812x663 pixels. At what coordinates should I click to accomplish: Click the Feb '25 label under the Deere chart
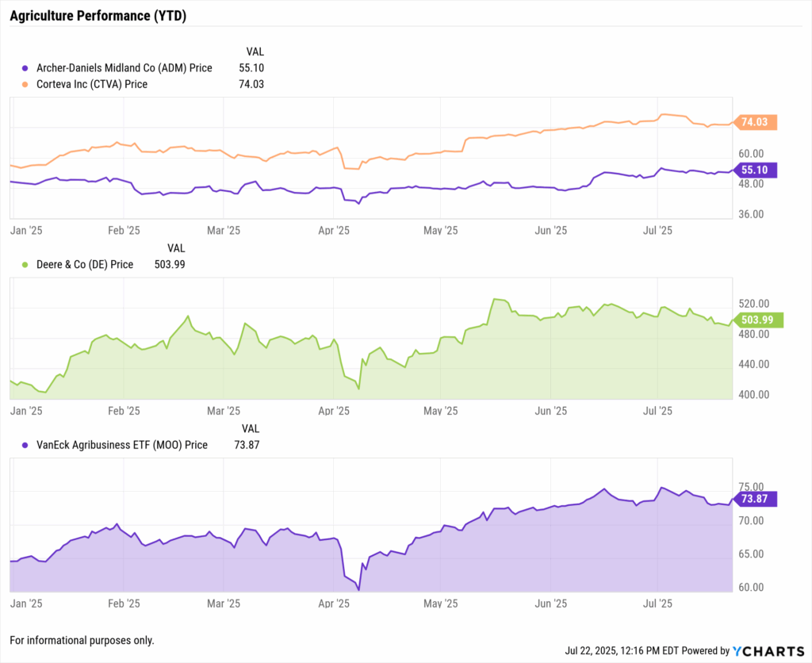[124, 411]
